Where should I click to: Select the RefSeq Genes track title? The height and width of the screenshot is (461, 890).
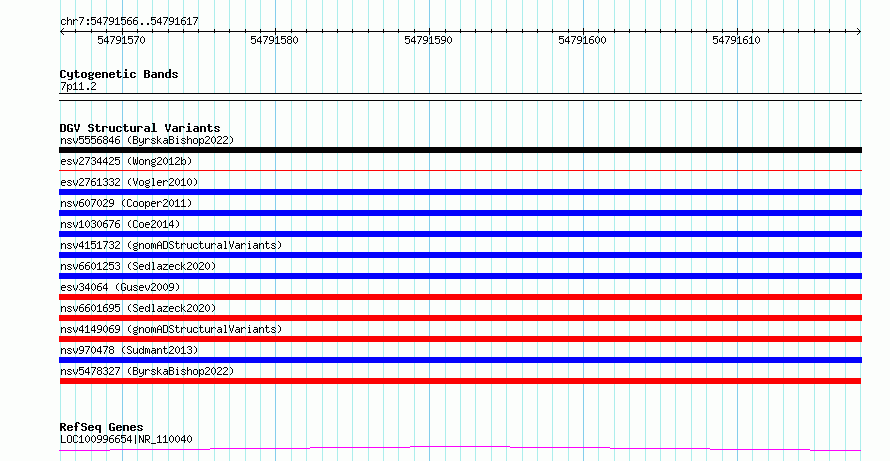[x=101, y=427]
